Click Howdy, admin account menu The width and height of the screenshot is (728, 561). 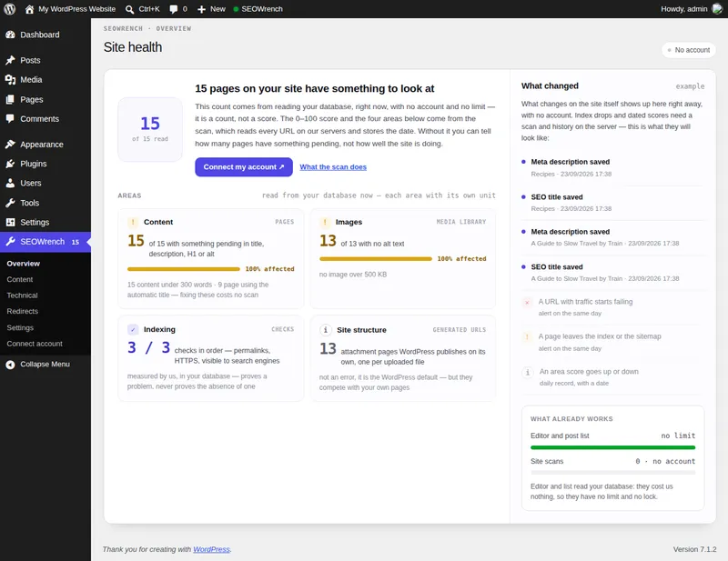click(692, 9)
